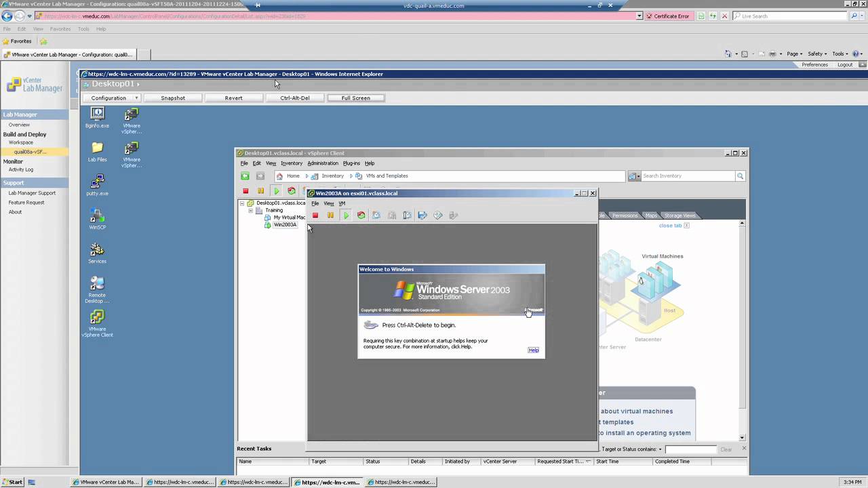Click Overview in Lab Manager sidebar

click(x=19, y=125)
